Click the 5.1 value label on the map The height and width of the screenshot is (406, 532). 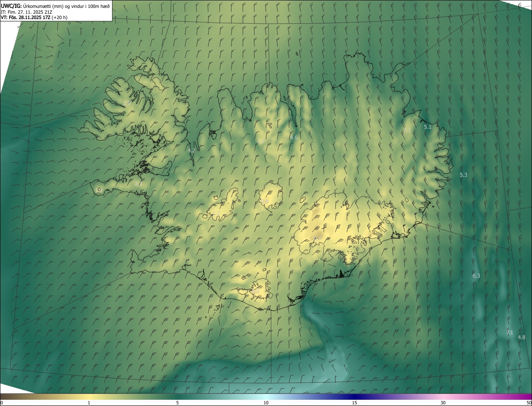tap(428, 127)
